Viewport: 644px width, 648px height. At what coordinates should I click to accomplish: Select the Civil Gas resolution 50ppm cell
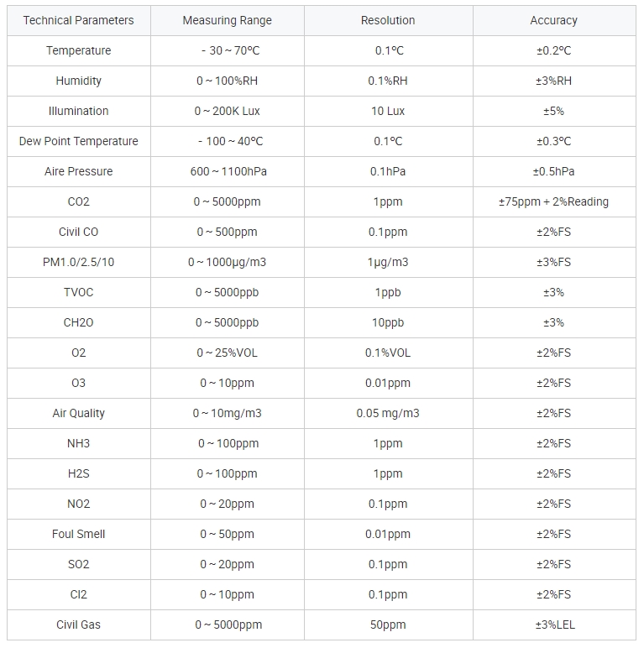click(388, 624)
